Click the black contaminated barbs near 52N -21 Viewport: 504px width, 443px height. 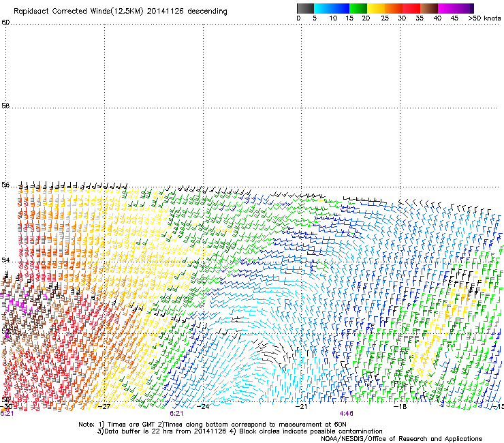pyautogui.click(x=275, y=353)
